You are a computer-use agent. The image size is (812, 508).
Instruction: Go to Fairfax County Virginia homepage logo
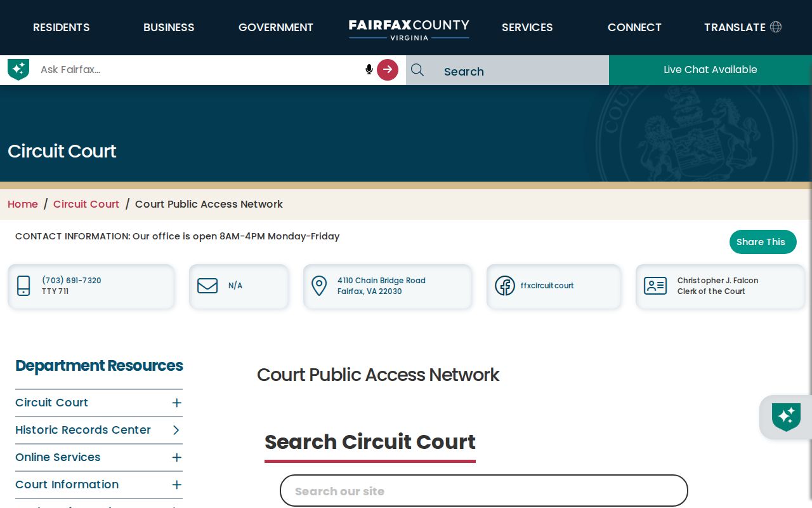coord(409,29)
